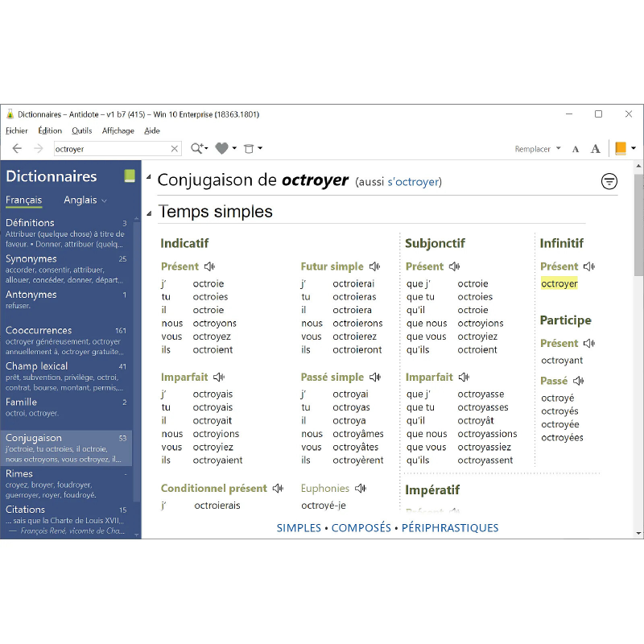
Task: Open the search options magnifier
Action: [197, 148]
